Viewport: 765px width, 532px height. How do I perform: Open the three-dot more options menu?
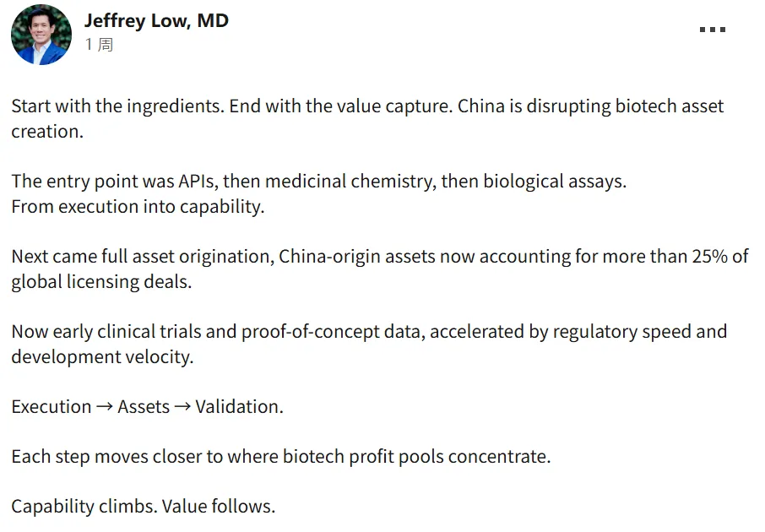pos(712,30)
